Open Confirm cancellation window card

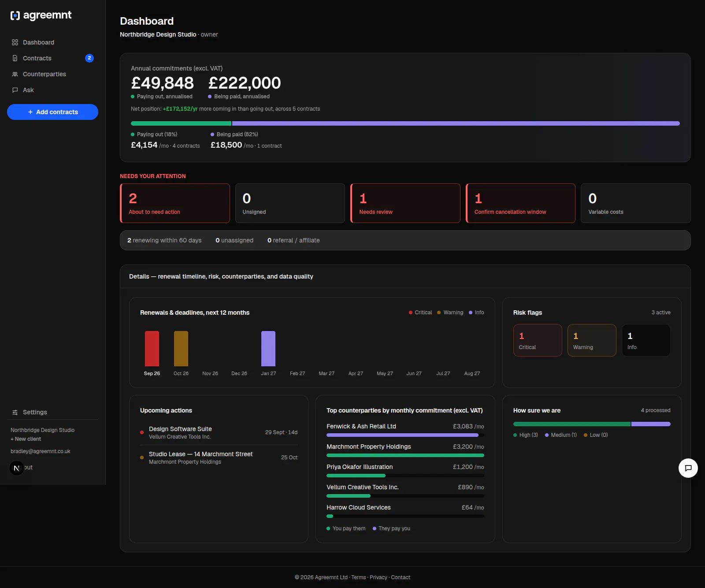[x=520, y=203]
